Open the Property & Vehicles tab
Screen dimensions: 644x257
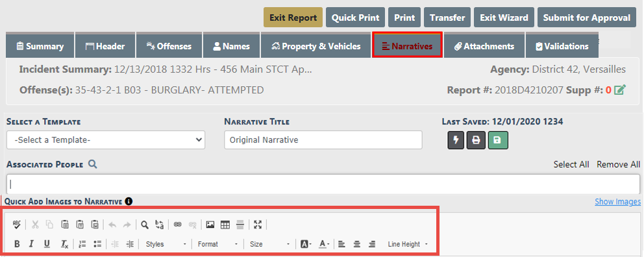316,46
